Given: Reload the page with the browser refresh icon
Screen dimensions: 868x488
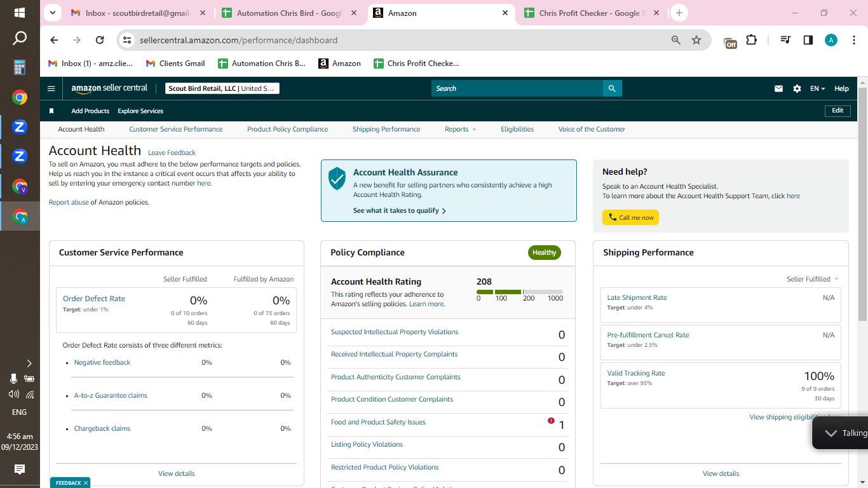Looking at the screenshot, I should pyautogui.click(x=100, y=40).
